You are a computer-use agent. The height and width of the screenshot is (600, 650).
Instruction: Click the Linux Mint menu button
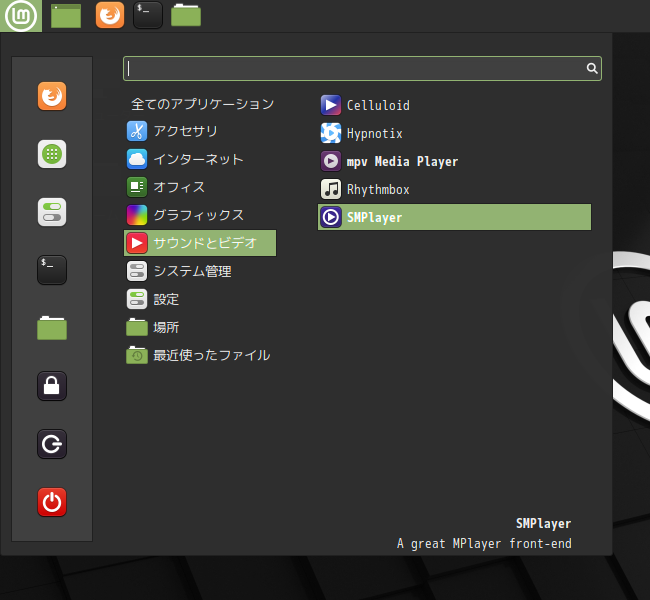pos(21,16)
